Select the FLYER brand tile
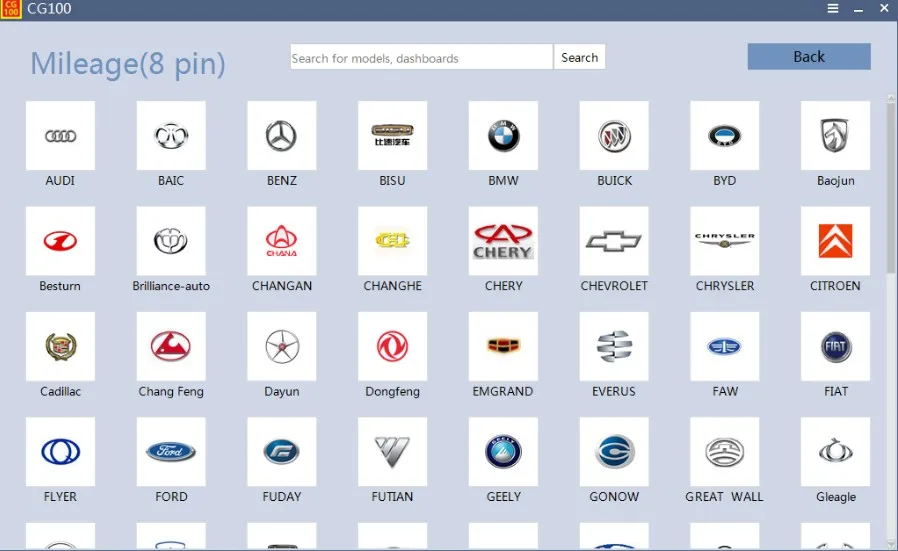898x551 pixels. pyautogui.click(x=60, y=451)
